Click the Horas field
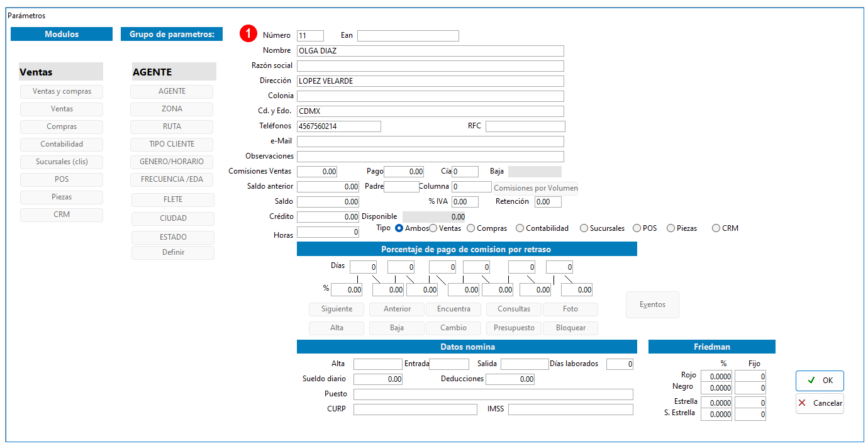 coord(328,232)
